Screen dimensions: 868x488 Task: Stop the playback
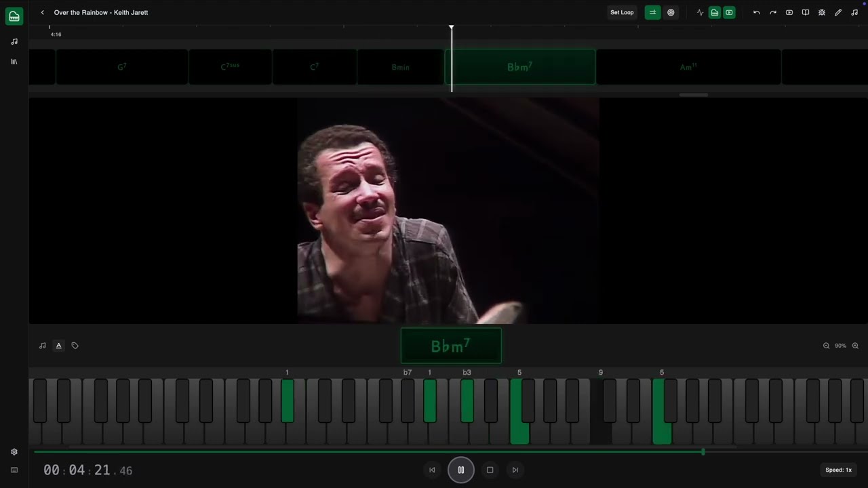490,470
